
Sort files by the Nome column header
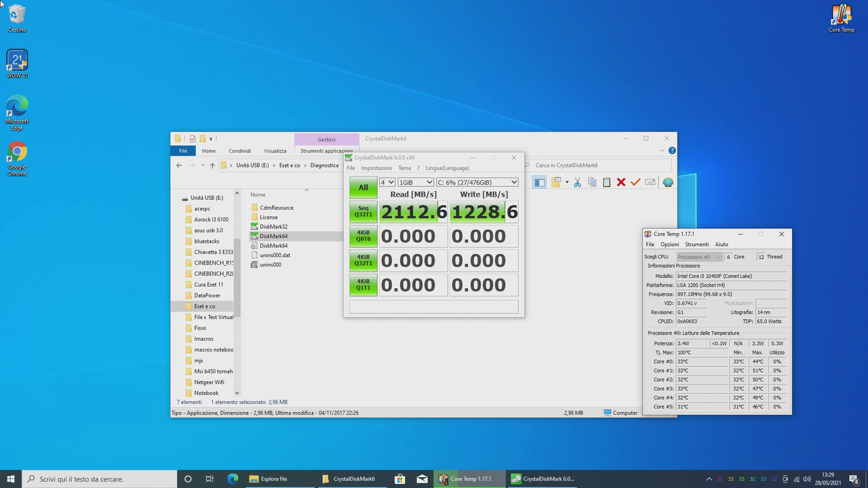point(258,195)
